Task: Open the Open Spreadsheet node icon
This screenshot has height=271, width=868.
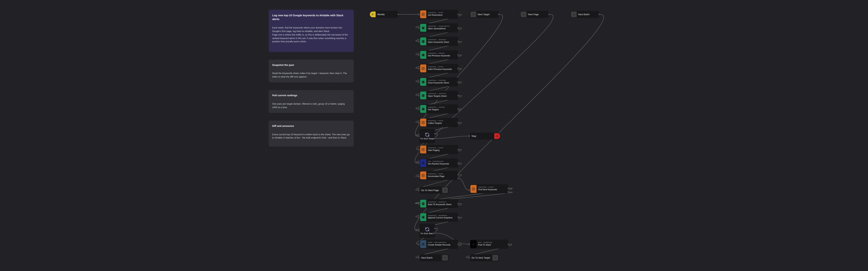Action: 423,28
